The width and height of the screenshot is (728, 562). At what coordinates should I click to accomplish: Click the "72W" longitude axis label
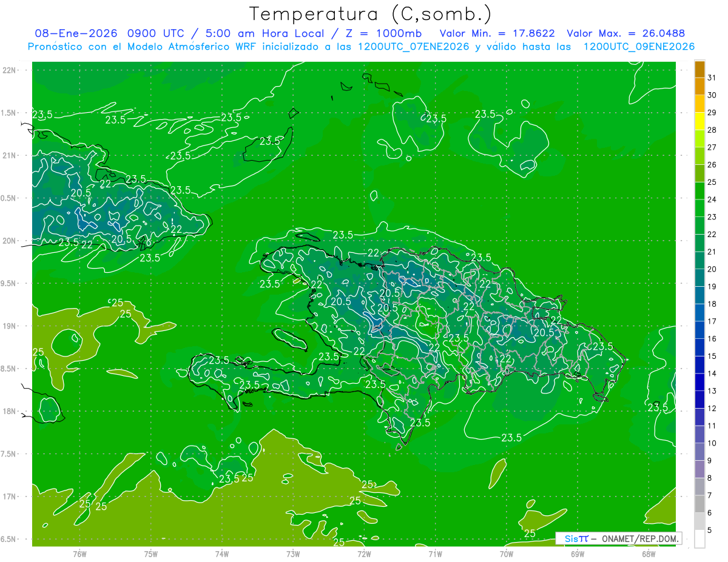pos(364,554)
